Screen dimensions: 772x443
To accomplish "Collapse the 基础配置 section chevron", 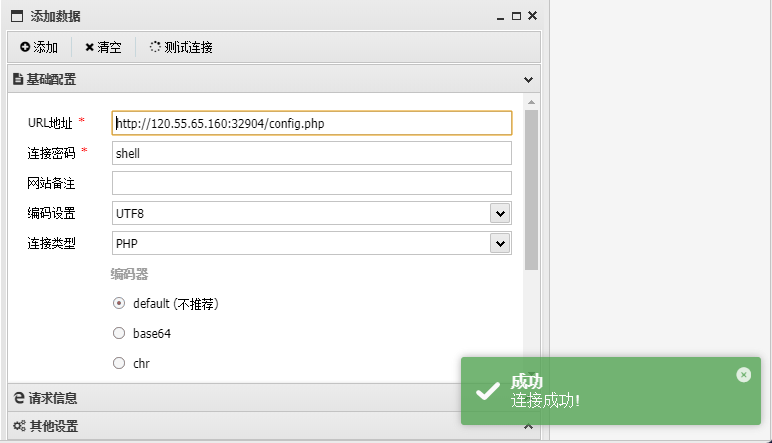I will [529, 79].
